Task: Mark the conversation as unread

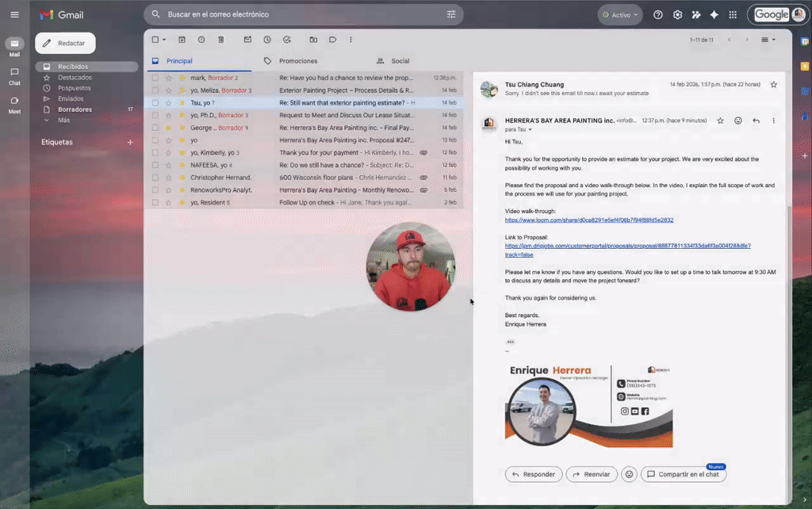Action: (248, 39)
